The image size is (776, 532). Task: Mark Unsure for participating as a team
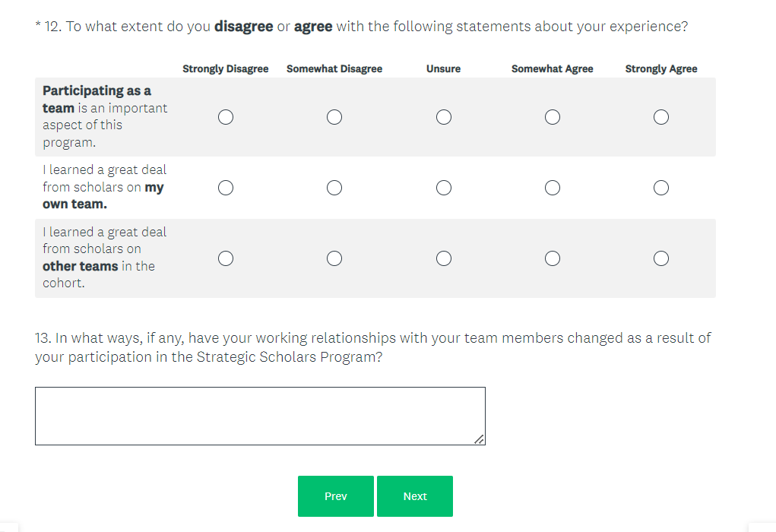444,117
